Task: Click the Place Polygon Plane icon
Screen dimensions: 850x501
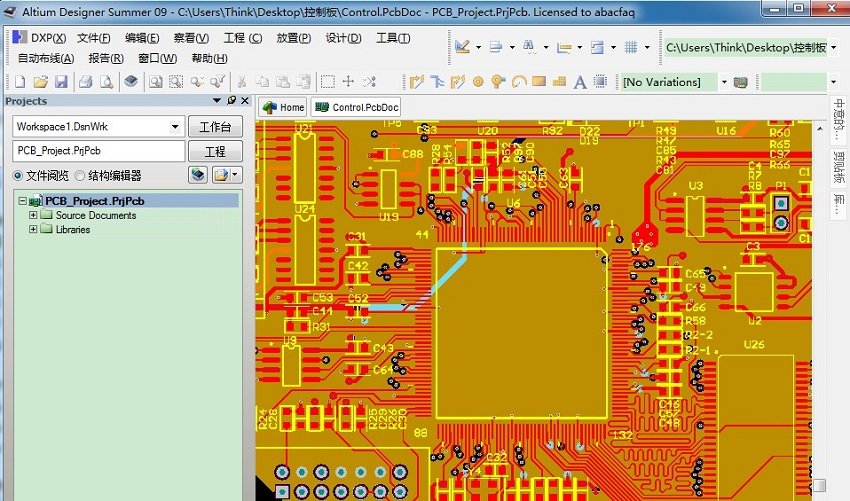Action: pos(559,82)
